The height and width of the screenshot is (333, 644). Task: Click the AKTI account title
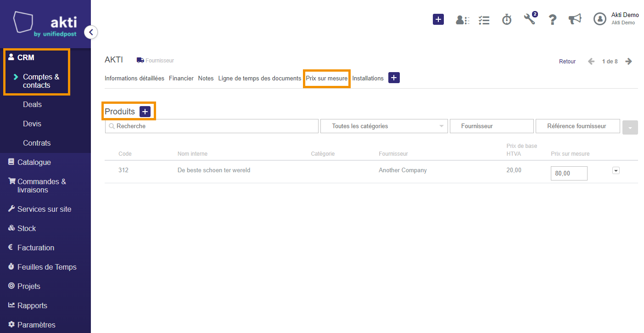tap(114, 60)
